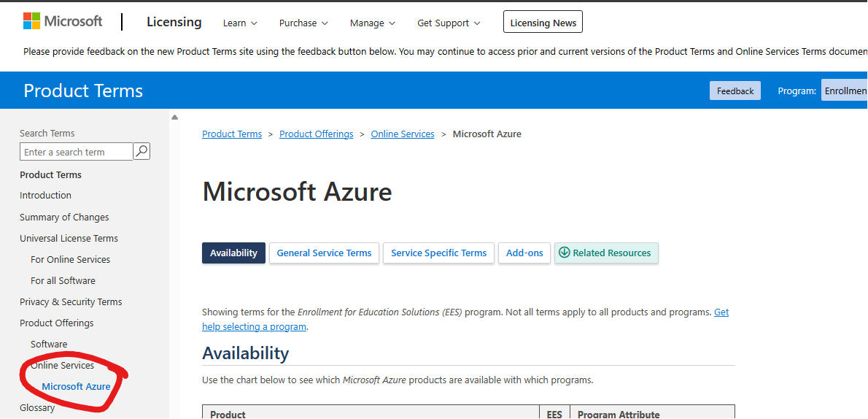Screen dimensions: 868x419
Task: Open Glossary in the sidebar
Action: 37,408
